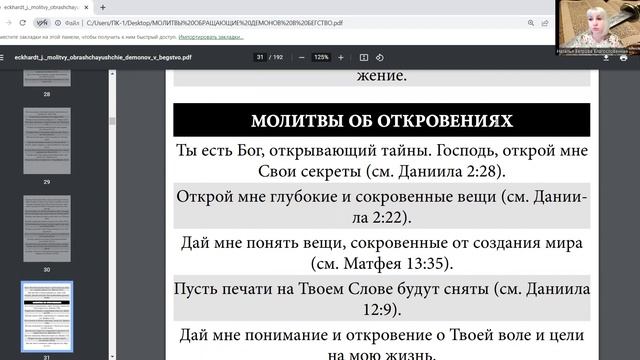Click the PDF file name in toolbar

[x=103, y=58]
